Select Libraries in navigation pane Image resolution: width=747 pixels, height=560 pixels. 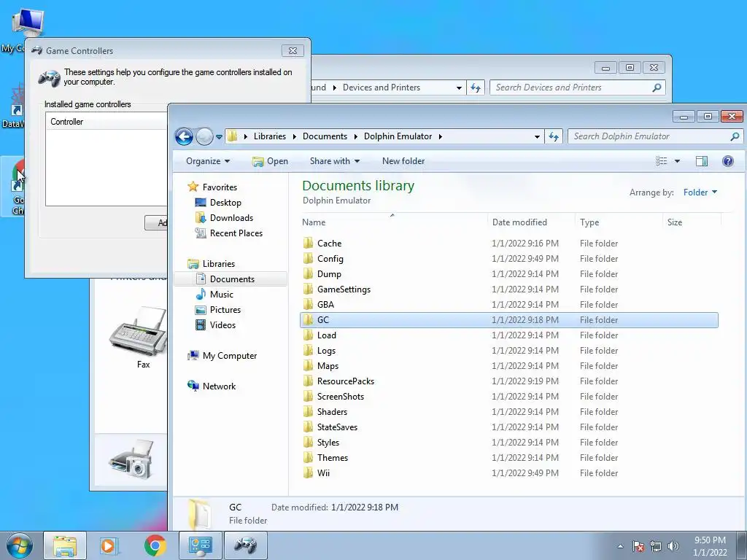tap(212, 264)
